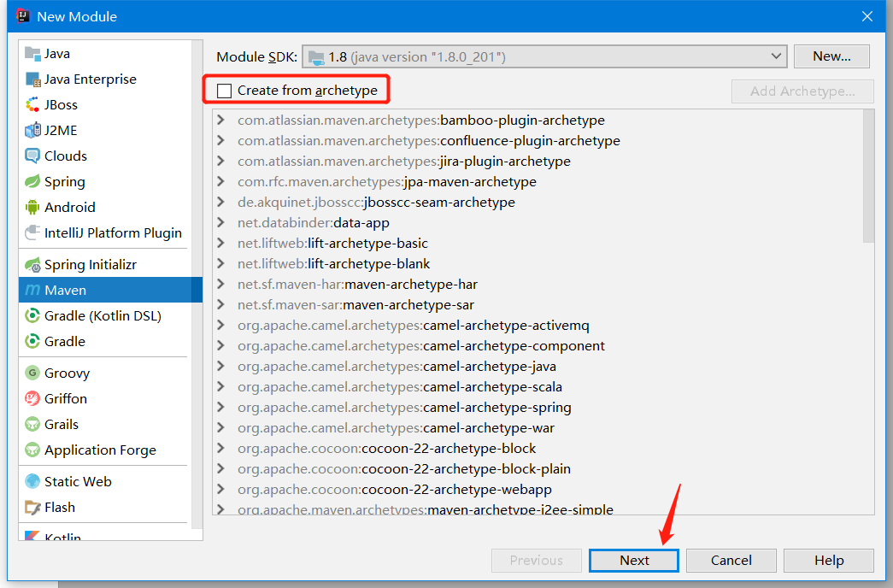Expand the maven-archetype-har entry
Screen dimensions: 893x588
click(221, 285)
